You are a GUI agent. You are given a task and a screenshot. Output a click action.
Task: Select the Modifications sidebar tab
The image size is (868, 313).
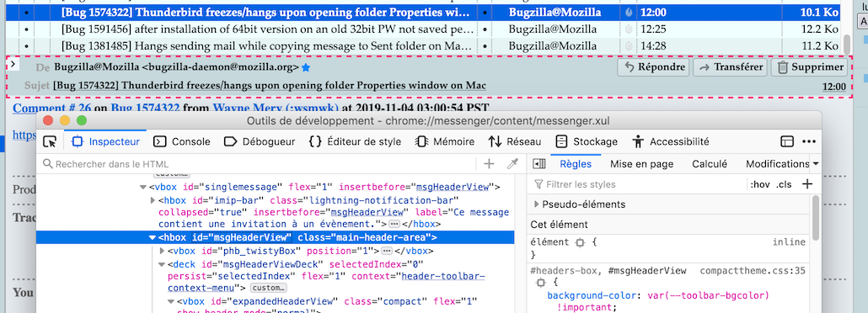pyautogui.click(x=777, y=164)
